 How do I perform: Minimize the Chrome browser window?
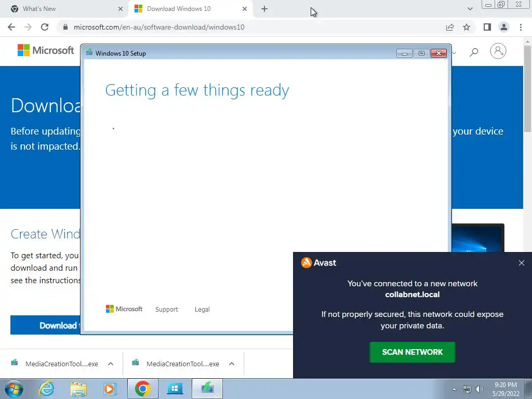coord(488,5)
